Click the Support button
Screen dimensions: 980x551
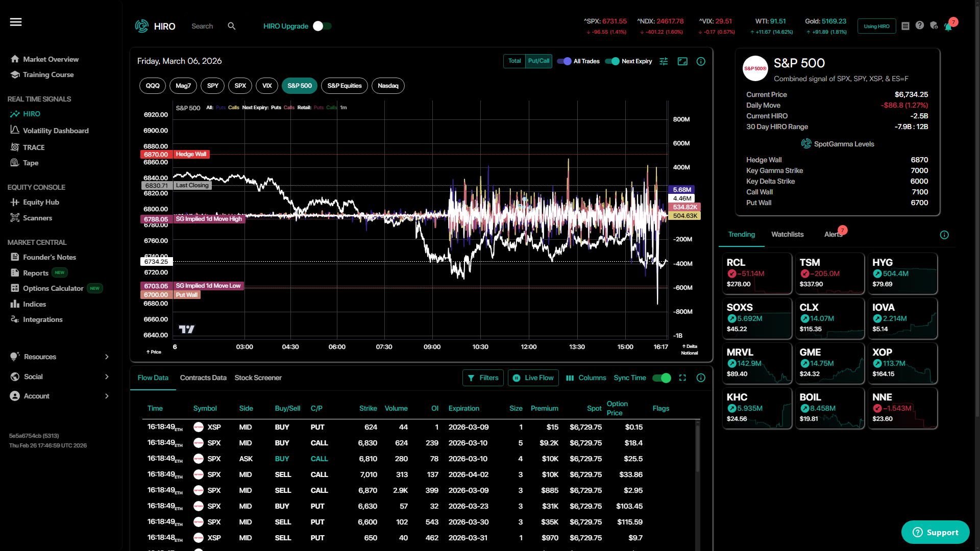click(935, 532)
